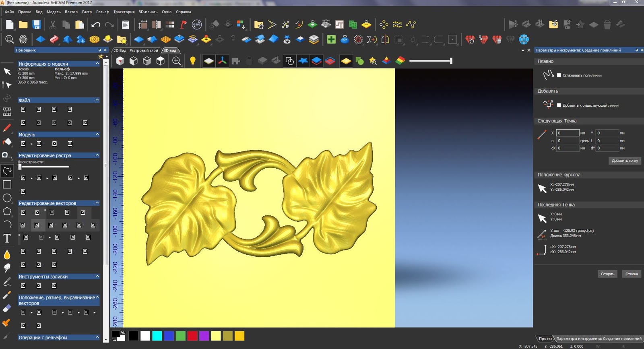Click the scissors Cut icon
The image size is (644, 349).
click(x=53, y=25)
